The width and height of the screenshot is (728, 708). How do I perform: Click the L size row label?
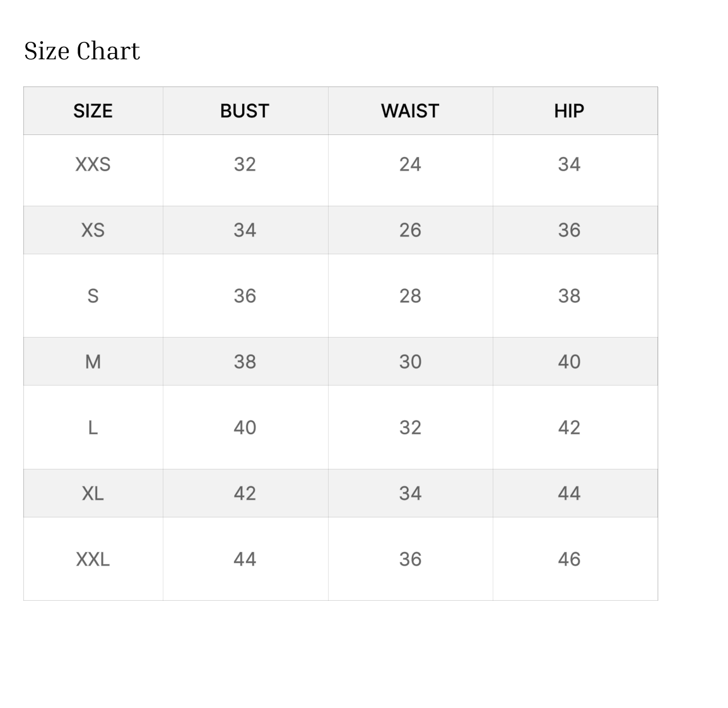tap(93, 428)
